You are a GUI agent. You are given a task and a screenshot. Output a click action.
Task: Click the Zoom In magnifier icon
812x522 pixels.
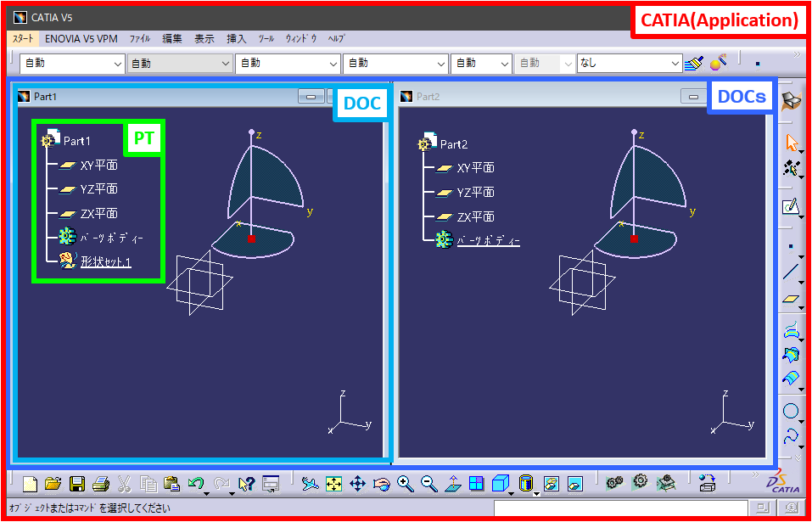(405, 484)
